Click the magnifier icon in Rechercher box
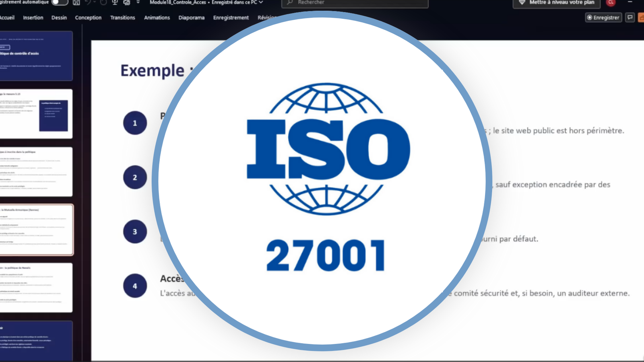 click(290, 2)
